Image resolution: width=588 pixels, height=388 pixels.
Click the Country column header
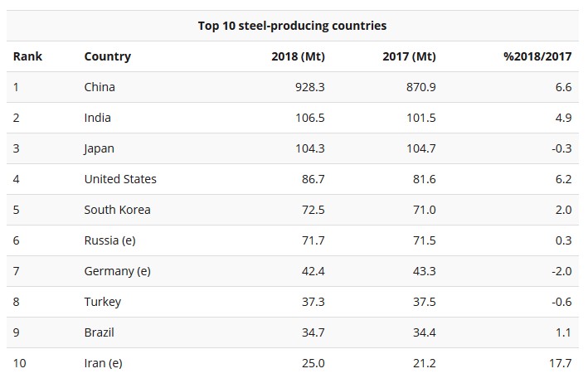(107, 56)
